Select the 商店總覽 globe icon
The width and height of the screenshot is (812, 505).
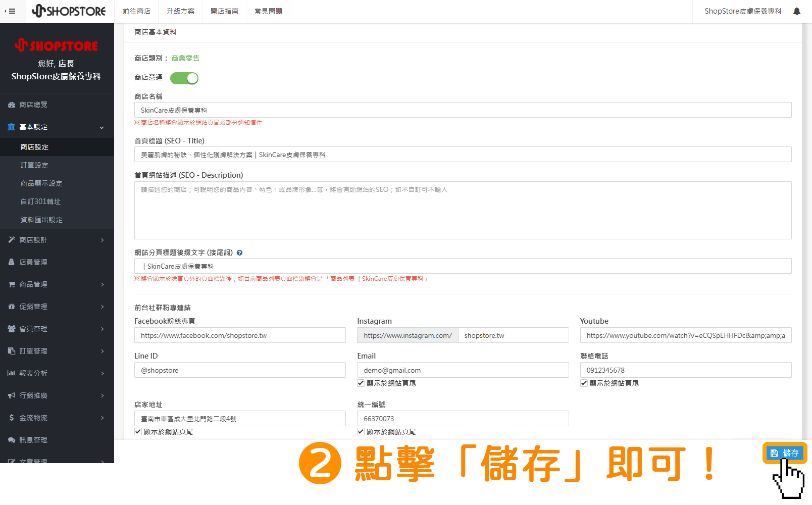pyautogui.click(x=12, y=105)
